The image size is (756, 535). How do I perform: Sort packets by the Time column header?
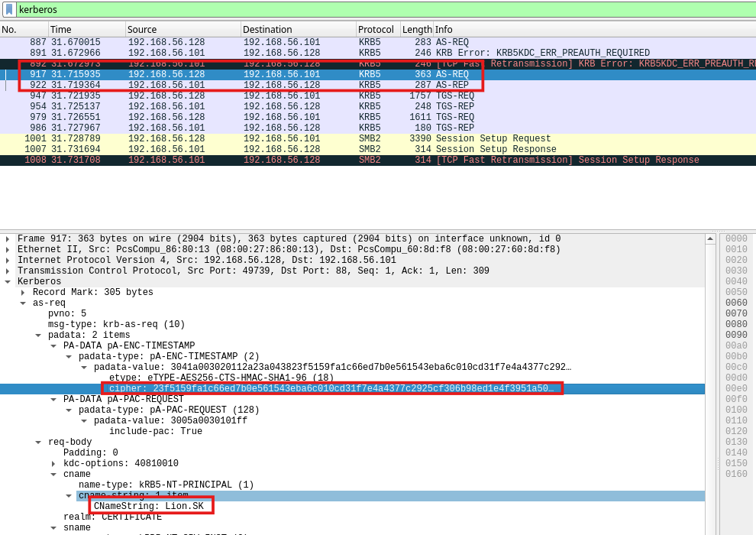click(x=86, y=29)
